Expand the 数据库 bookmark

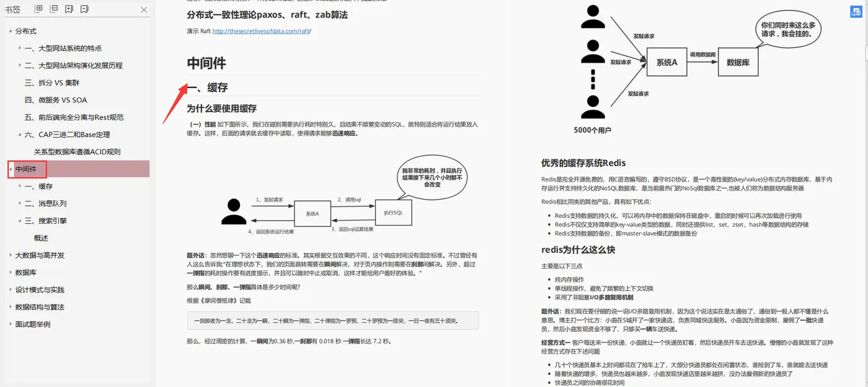point(10,272)
